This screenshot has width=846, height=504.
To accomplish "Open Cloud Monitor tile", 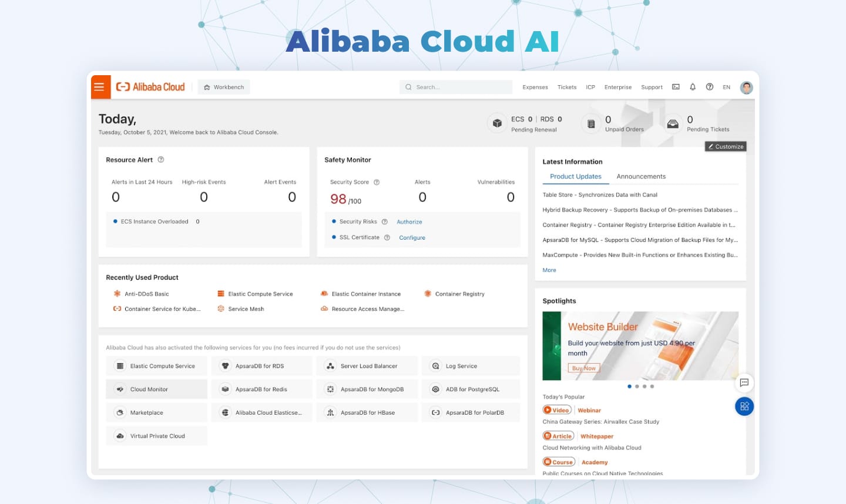I will (x=157, y=389).
